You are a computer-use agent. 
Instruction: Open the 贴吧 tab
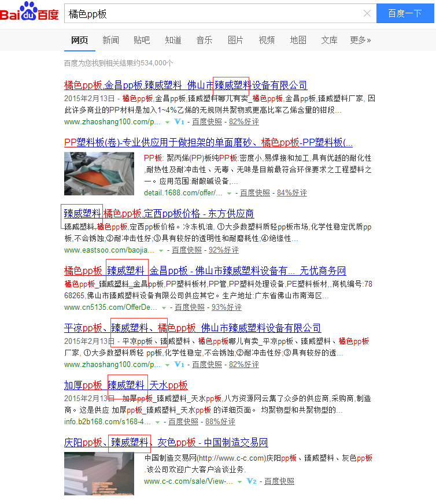(x=142, y=40)
